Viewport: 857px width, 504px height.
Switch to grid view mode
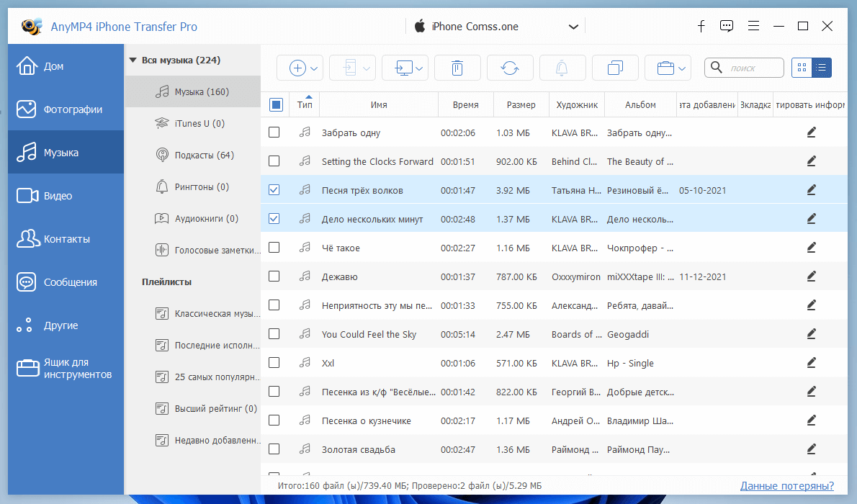[802, 68]
